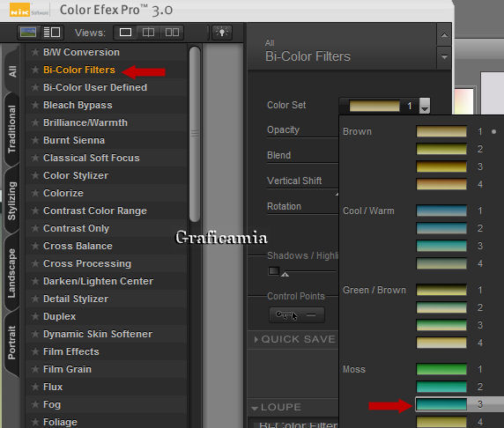Choose the Dynamic Skin Softener filter

coord(98,334)
